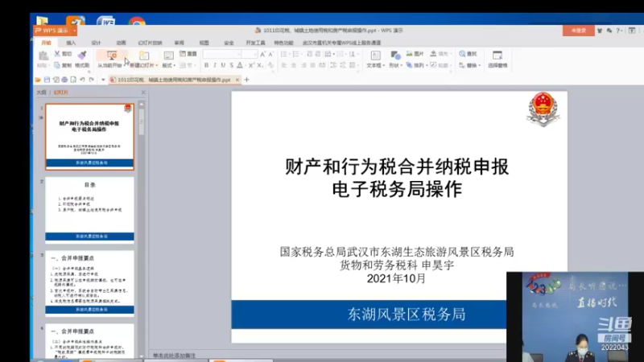Open the Review (审阅) ribbon tab
Screen dimensions: 644x362
pos(179,43)
